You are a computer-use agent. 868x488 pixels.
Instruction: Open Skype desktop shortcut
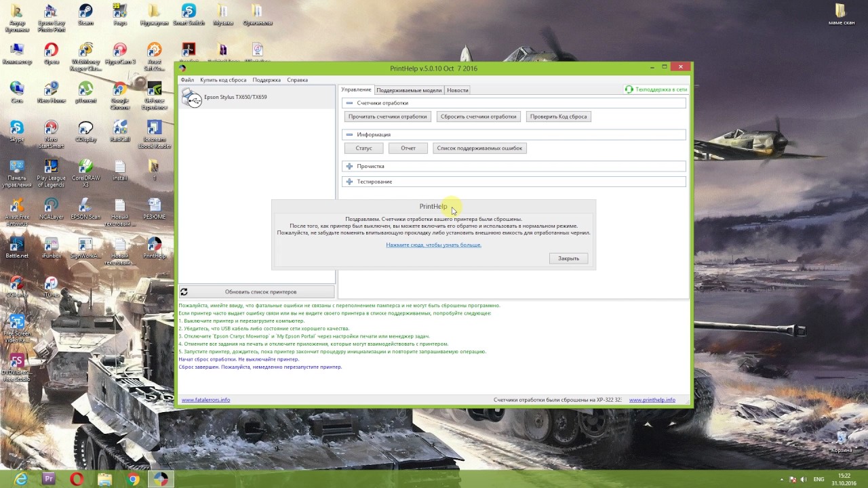pos(17,131)
